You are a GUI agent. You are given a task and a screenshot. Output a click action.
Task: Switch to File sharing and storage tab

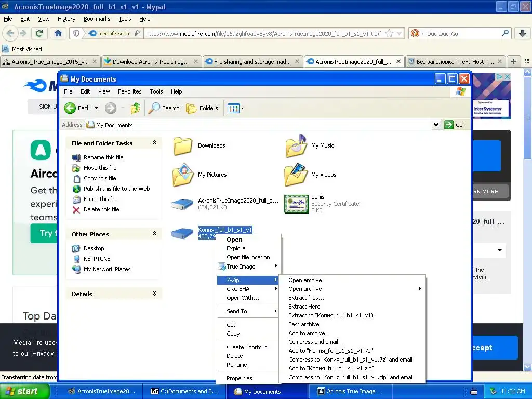pyautogui.click(x=253, y=62)
